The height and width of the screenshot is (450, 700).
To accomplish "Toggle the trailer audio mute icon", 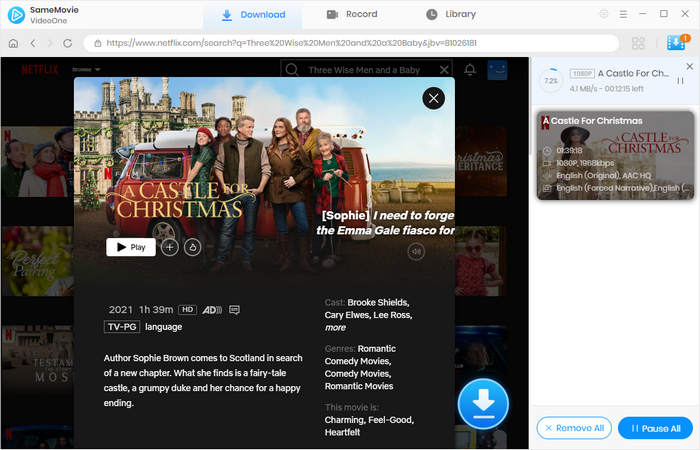I will (416, 252).
